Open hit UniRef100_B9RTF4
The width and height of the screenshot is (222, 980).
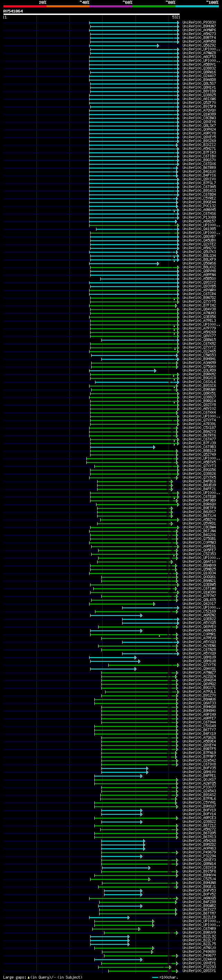pyautogui.click(x=199, y=38)
